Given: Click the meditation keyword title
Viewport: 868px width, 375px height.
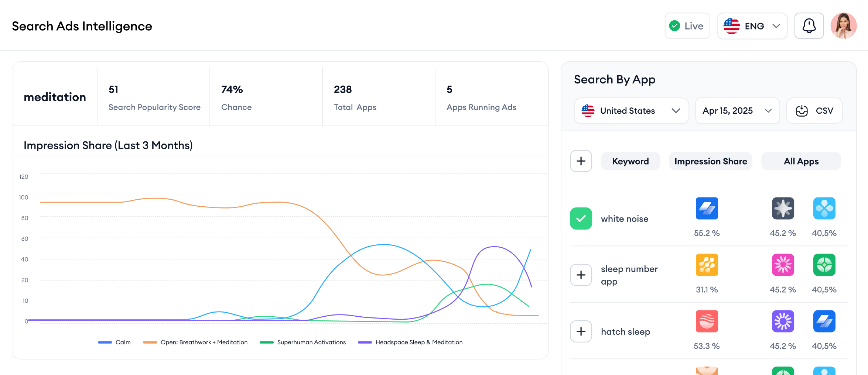Looking at the screenshot, I should pyautogui.click(x=55, y=97).
